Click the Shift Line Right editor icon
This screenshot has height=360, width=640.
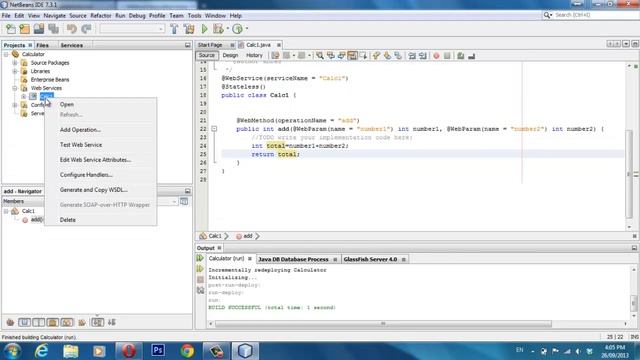(423, 56)
